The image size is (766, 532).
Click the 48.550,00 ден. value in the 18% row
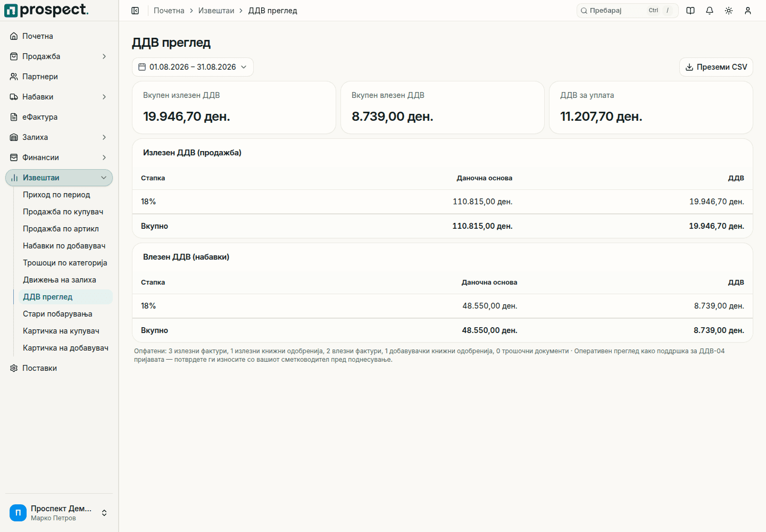click(x=490, y=306)
